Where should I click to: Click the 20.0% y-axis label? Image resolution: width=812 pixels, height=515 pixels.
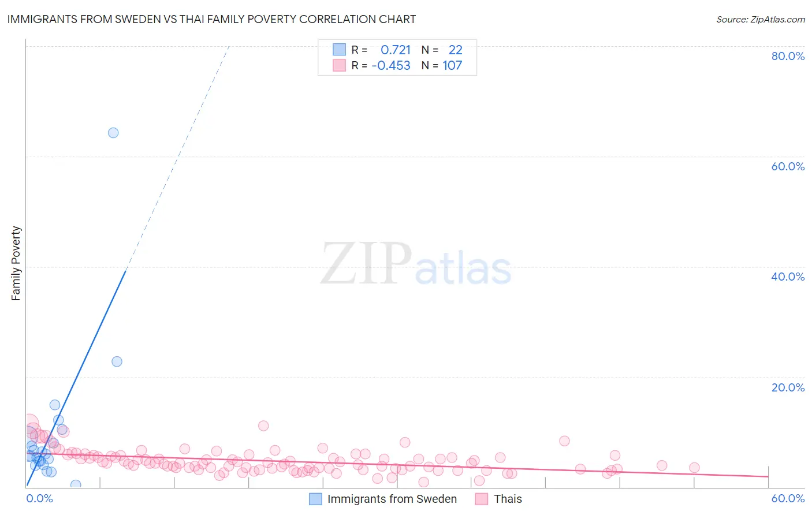pos(788,387)
